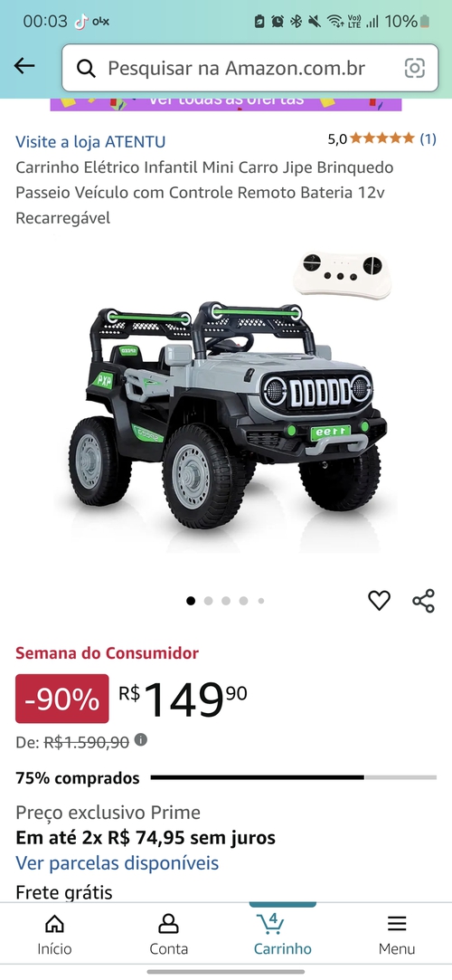Tap the magnifier search icon
The height and width of the screenshot is (980, 452).
point(86,68)
